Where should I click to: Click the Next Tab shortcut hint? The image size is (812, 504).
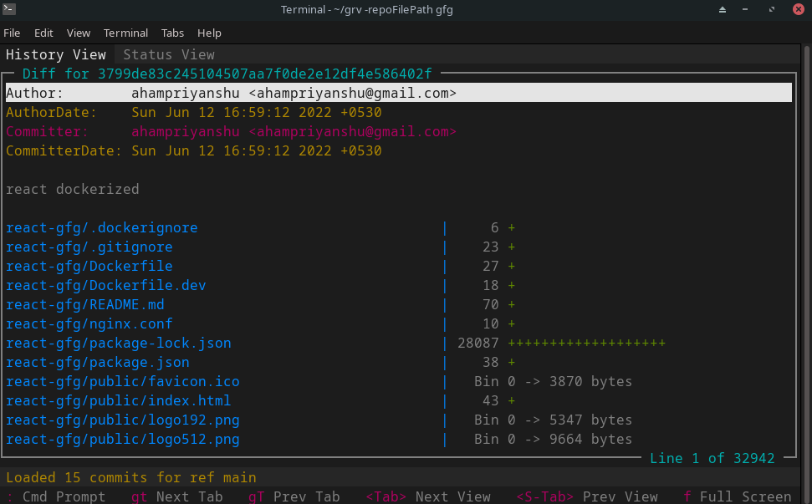point(177,496)
